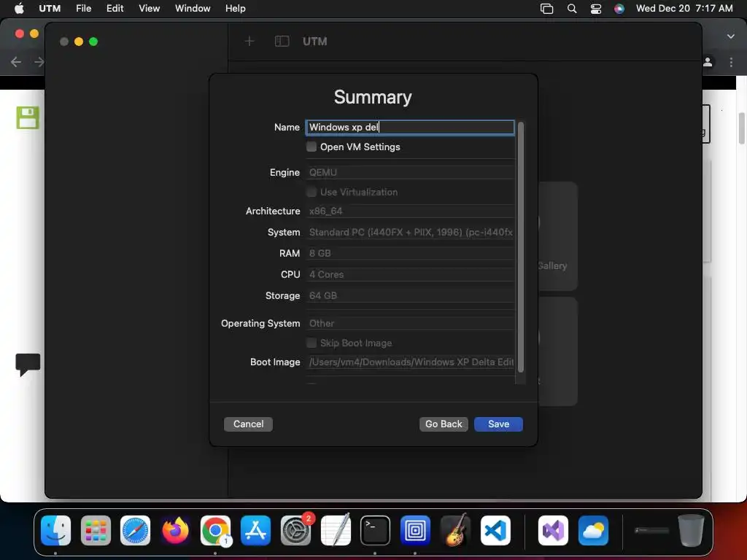Click the Operating System value Other

click(410, 323)
